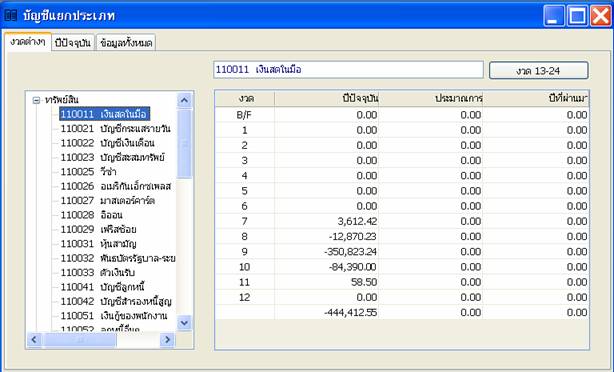This screenshot has height=372, width=614.
Task: Select account 110022 บัญชีเงินเดือน
Action: (x=108, y=143)
